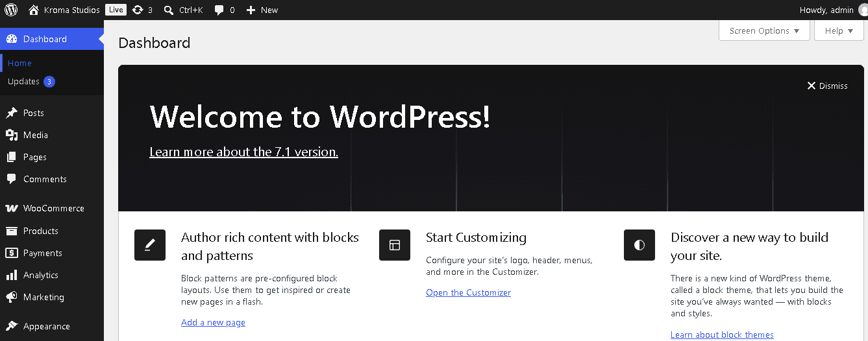The image size is (868, 341).
Task: Click the Start Customizing heading
Action: click(x=476, y=237)
